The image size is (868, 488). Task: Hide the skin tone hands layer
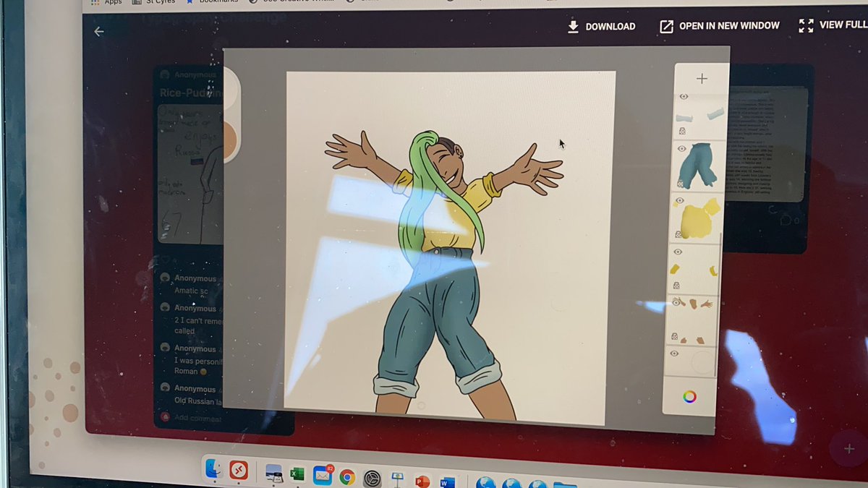tap(676, 302)
